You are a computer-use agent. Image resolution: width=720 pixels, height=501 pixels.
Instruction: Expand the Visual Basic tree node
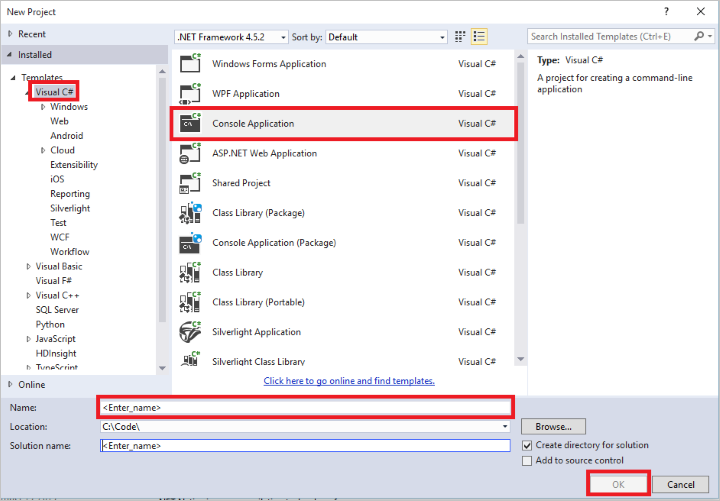coord(28,266)
